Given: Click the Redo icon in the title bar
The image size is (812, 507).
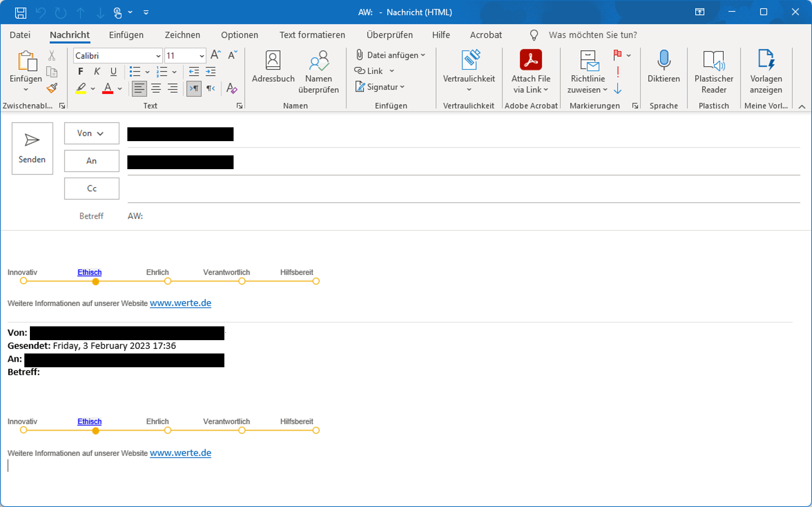Looking at the screenshot, I should pos(60,12).
